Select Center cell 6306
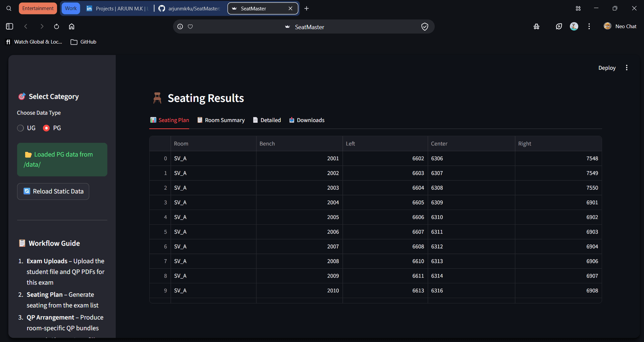 (471, 158)
